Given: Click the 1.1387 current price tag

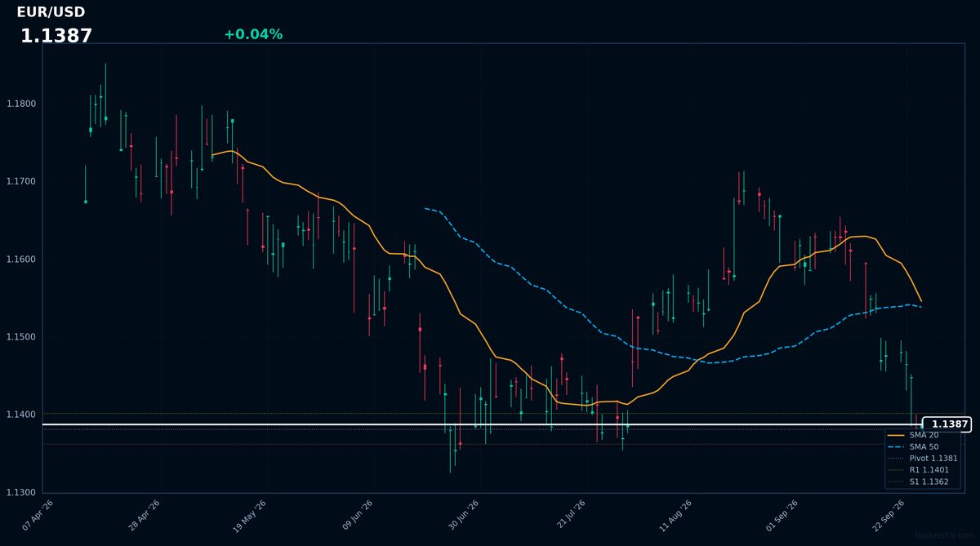Looking at the screenshot, I should pos(947,424).
